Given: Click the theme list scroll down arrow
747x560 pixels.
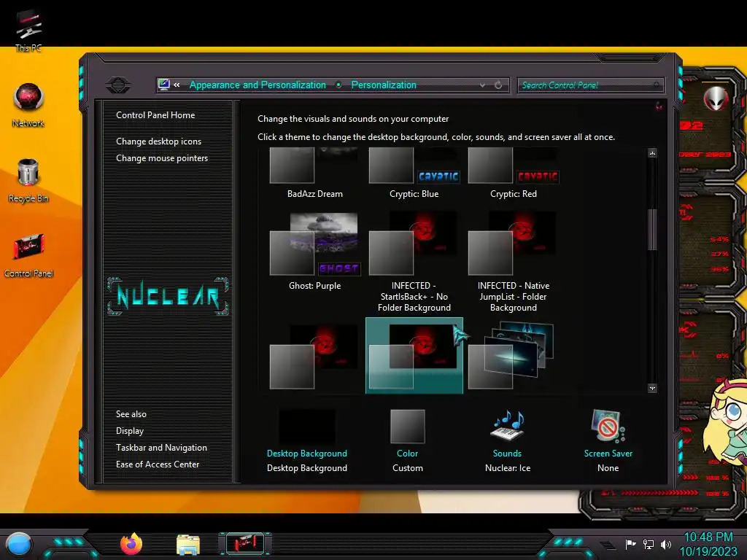Looking at the screenshot, I should [653, 388].
